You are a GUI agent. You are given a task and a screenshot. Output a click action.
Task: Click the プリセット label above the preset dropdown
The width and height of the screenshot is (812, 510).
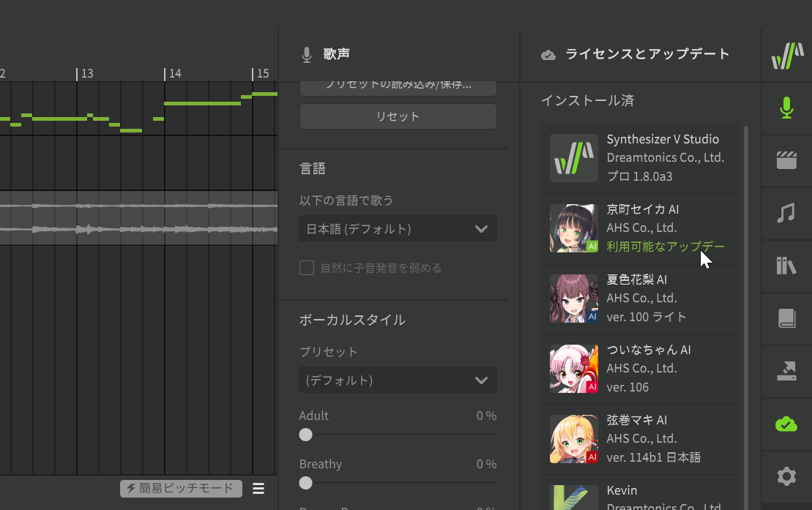328,352
